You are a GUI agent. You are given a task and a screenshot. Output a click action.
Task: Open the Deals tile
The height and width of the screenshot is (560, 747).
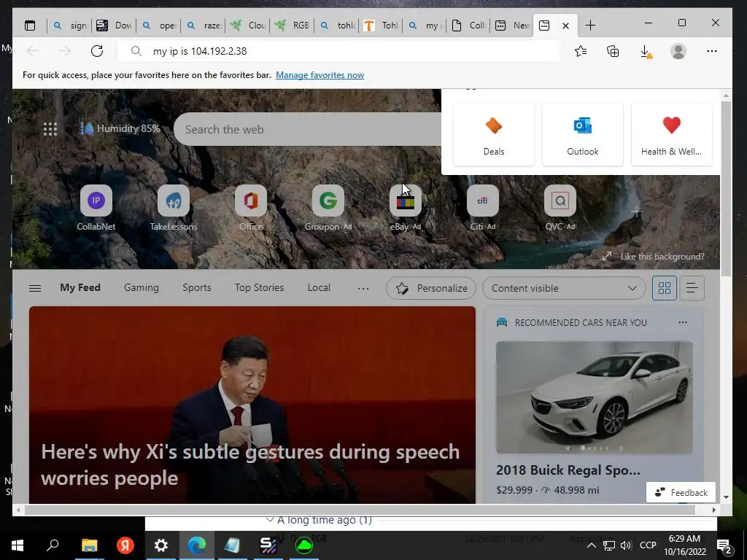(494, 135)
